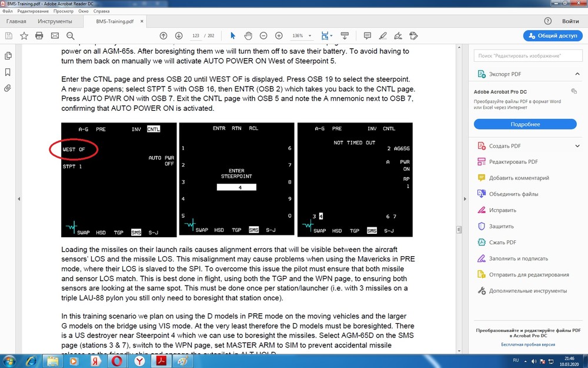Switch to the Инструменты tab
This screenshot has width=588, height=368.
55,21
